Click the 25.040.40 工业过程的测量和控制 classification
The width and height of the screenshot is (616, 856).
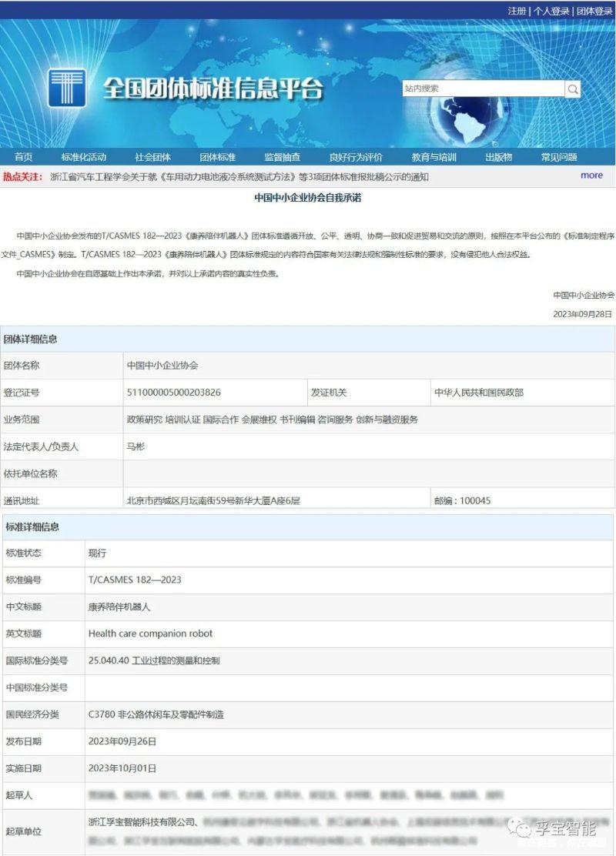154,660
